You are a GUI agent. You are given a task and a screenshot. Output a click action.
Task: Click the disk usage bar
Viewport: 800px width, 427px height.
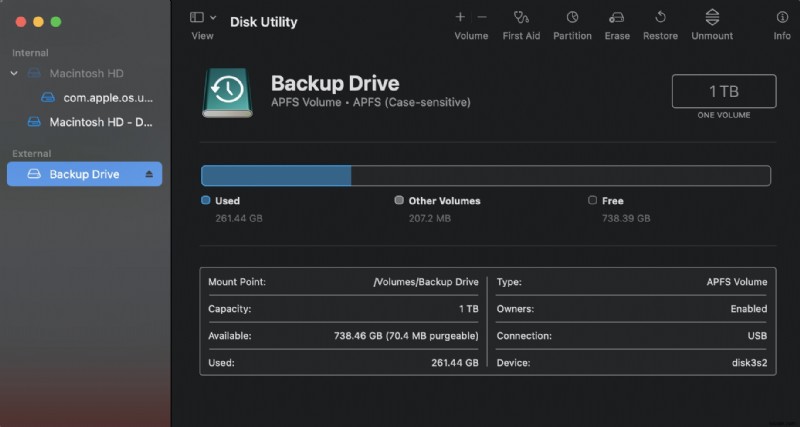click(x=485, y=176)
